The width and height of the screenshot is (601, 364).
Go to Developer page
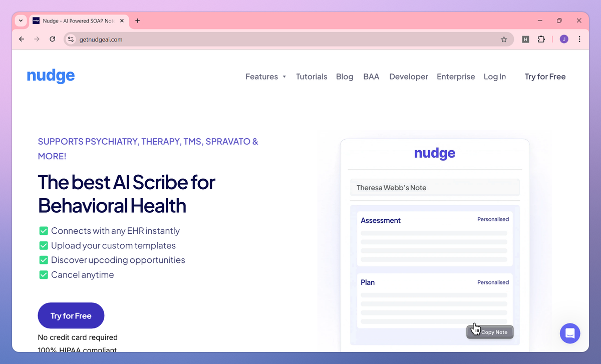coord(409,77)
